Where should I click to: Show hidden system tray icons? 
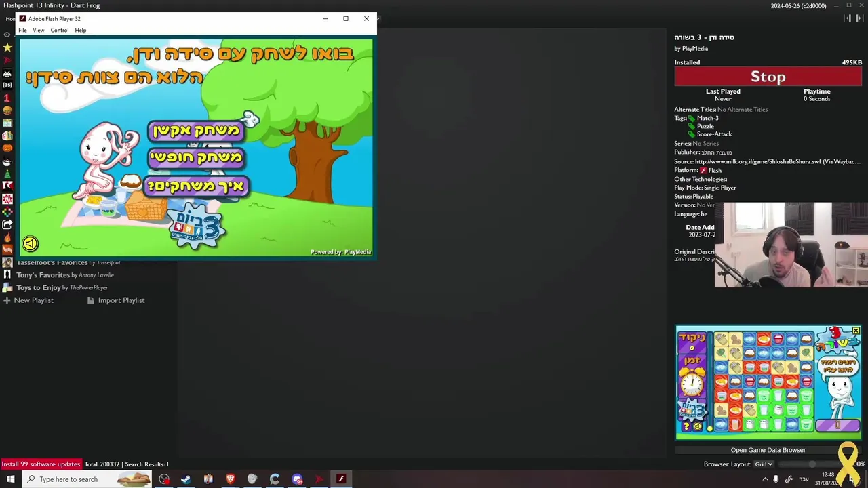click(765, 479)
